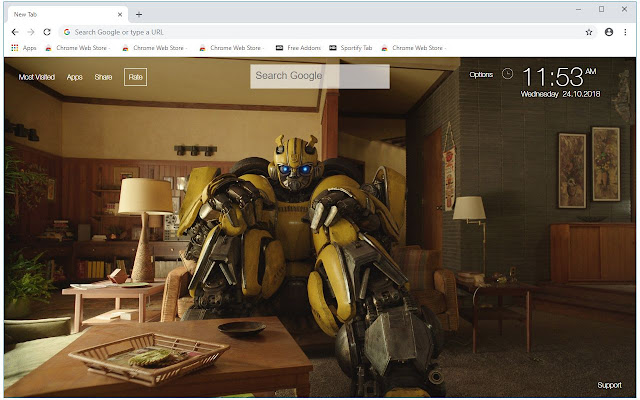Click the round clock icon beside Options
This screenshot has height=400, width=640.
[507, 74]
